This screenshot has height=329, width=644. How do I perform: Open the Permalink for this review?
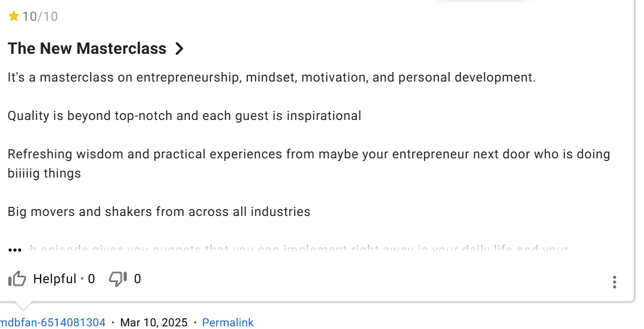[x=228, y=323]
